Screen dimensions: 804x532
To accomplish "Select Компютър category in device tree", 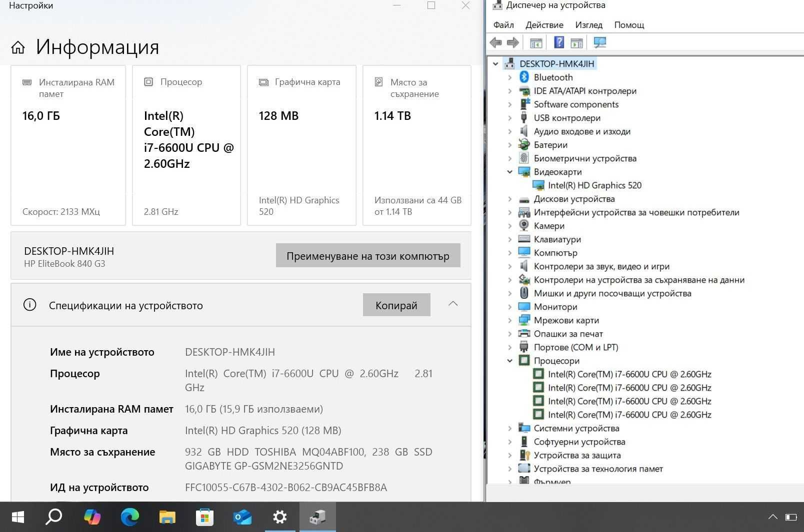I will [x=555, y=253].
